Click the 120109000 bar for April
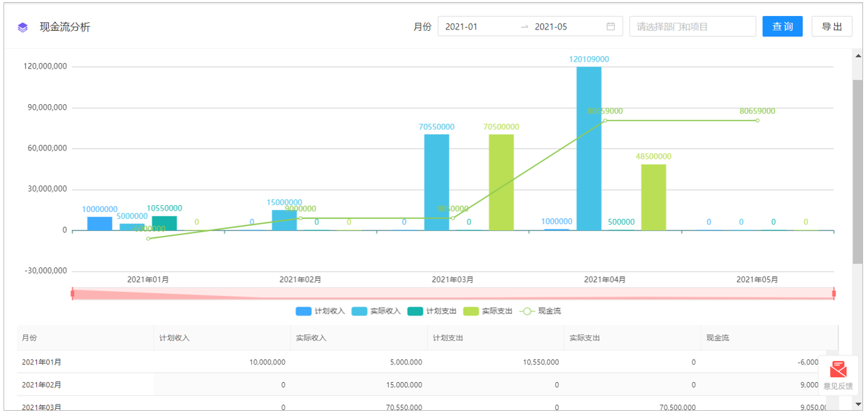 (589, 148)
